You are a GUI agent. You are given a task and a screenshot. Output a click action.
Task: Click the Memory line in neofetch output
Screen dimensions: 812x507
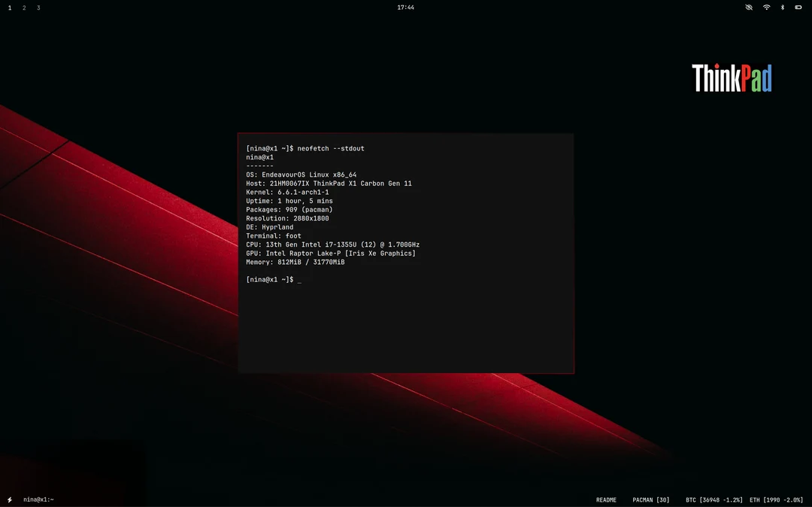(x=295, y=262)
